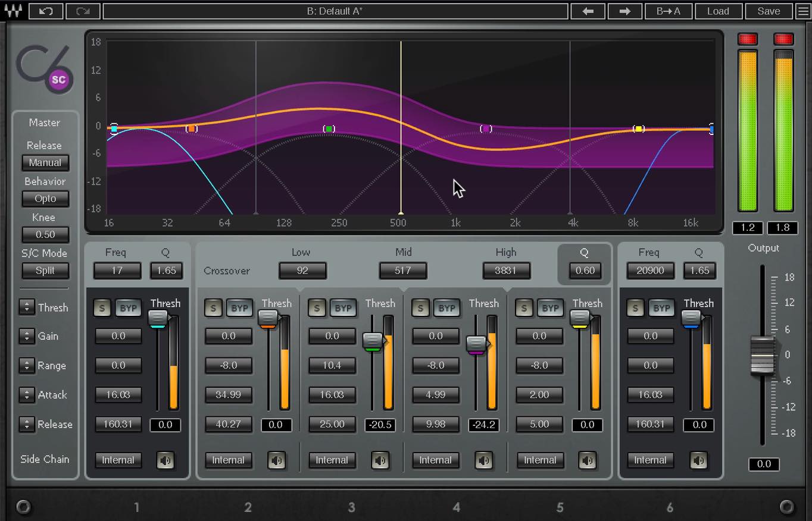This screenshot has width=812, height=521.
Task: Open the Behavior Opto selector
Action: 45,199
